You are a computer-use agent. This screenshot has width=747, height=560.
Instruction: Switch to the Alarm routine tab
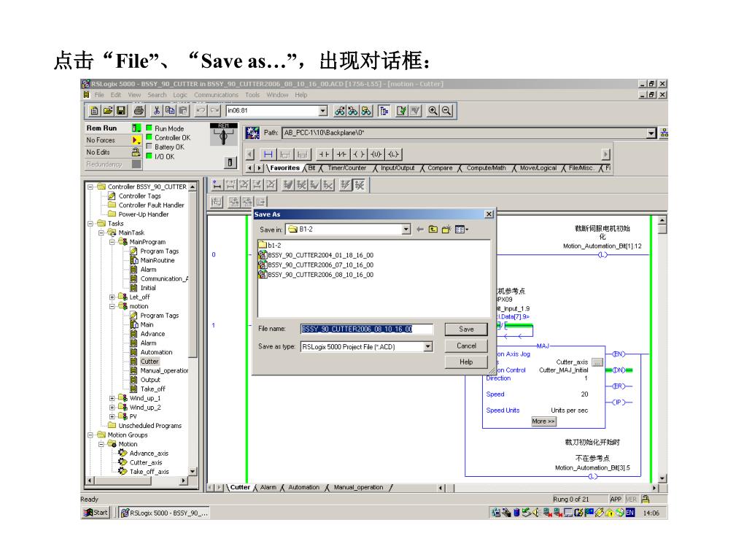click(x=268, y=487)
